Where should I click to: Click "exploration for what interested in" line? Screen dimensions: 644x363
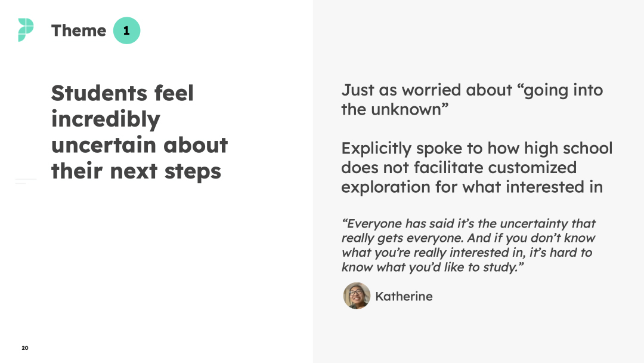(x=472, y=187)
